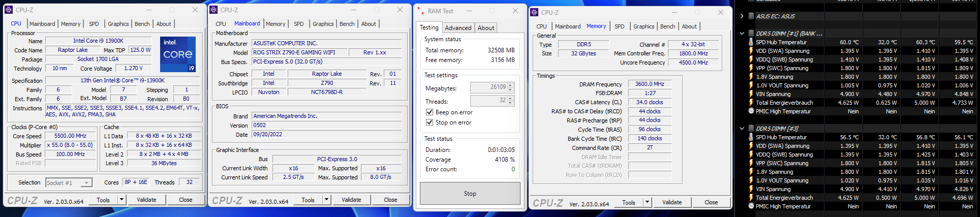
Task: Open CPU tab in CPU-Z Memory window
Action: point(542,26)
